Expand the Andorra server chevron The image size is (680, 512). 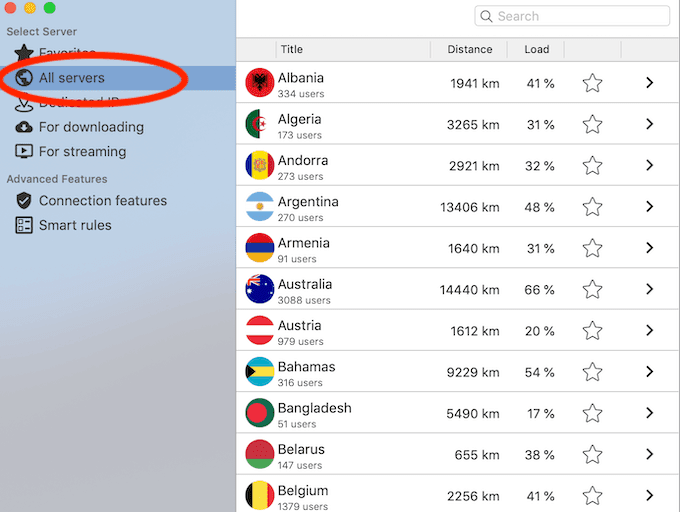point(649,166)
